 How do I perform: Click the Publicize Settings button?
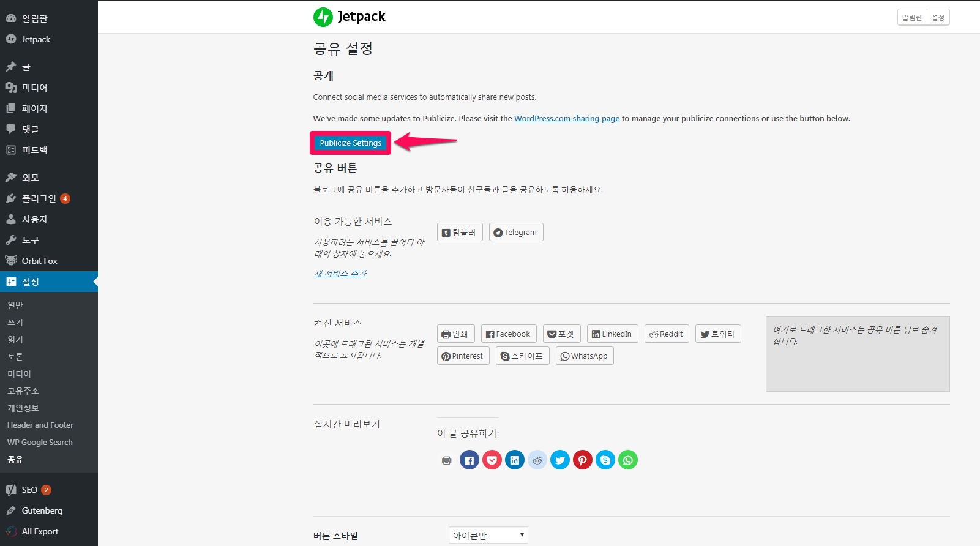click(350, 143)
